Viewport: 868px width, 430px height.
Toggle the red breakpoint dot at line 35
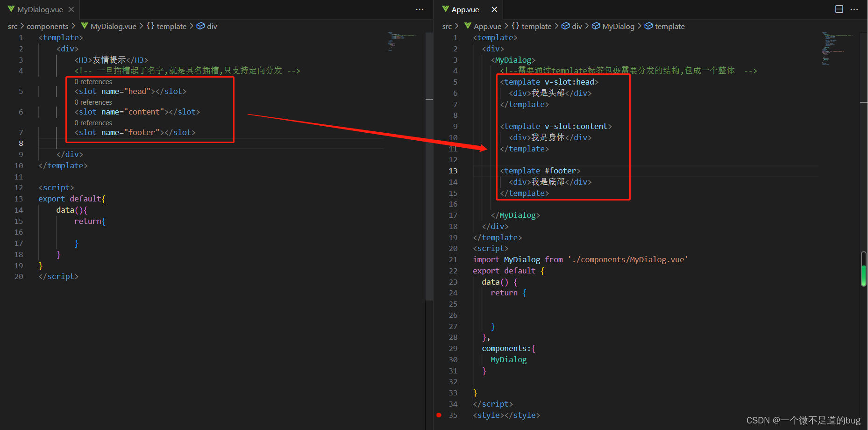pos(439,415)
